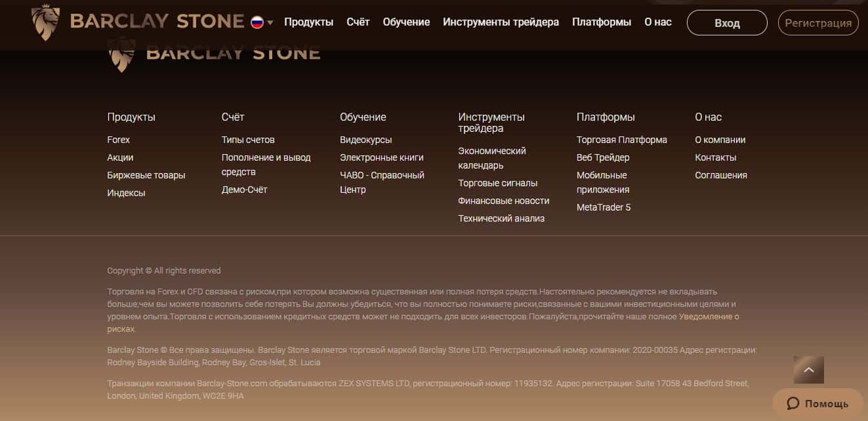Open the О нас menu in the header
Viewport: 868px width, 421px height.
point(658,22)
